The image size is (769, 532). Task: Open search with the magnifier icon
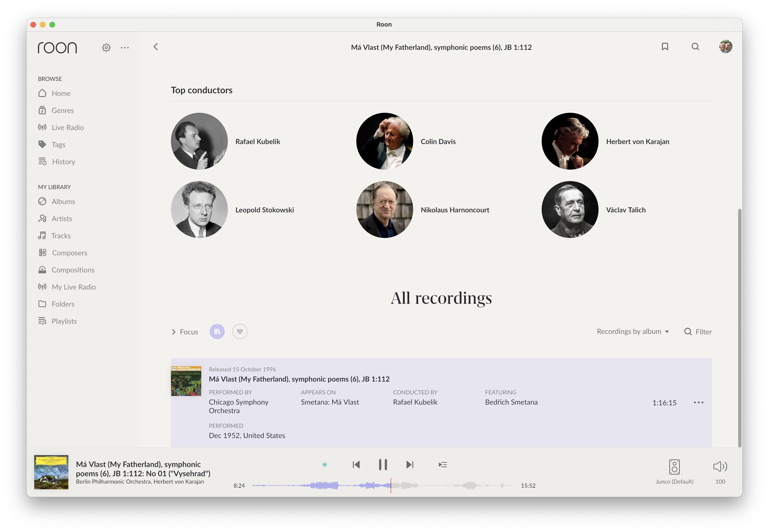(695, 47)
